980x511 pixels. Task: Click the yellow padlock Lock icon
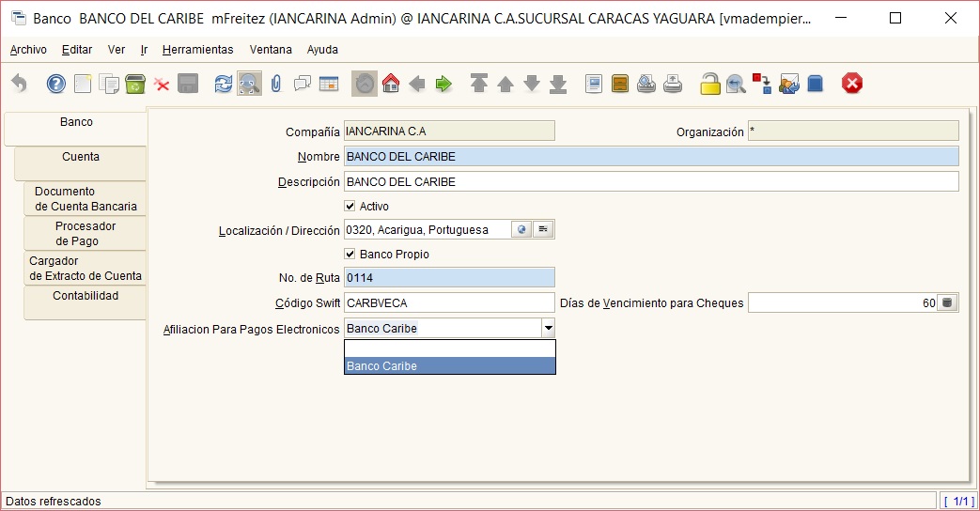pos(710,83)
